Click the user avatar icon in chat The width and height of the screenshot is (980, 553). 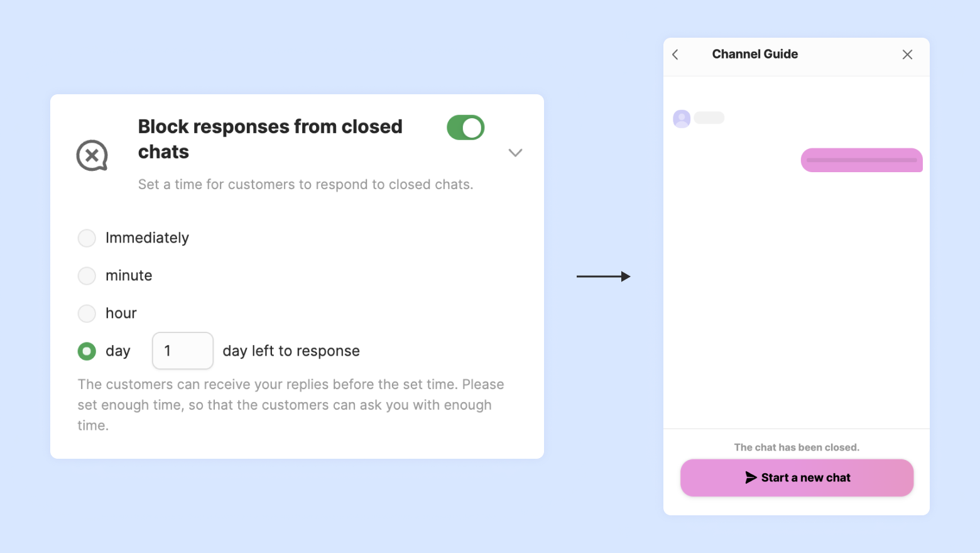point(682,118)
